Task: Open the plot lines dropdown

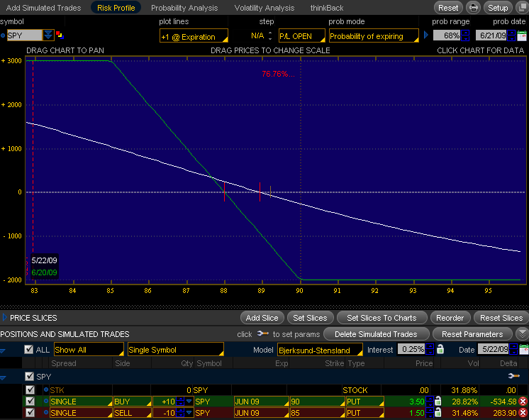Action: tap(194, 36)
